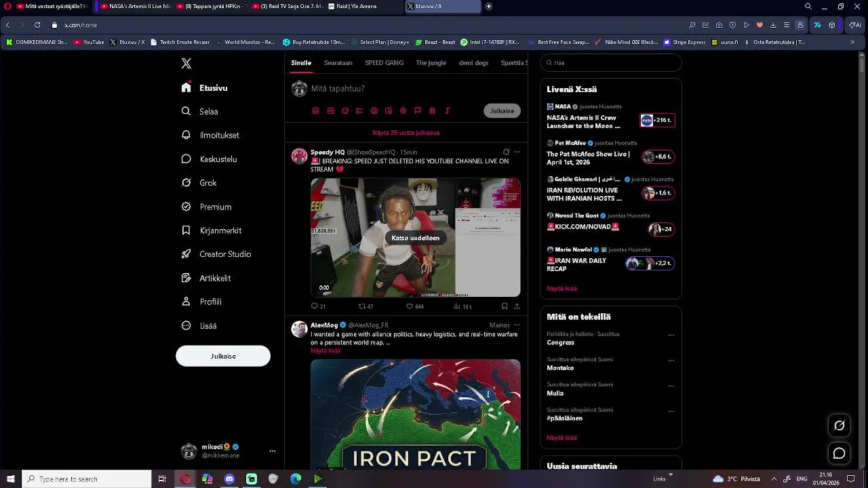This screenshot has width=868, height=488.
Task: Open options for the #pääsiäinen trend
Action: pos(671,411)
